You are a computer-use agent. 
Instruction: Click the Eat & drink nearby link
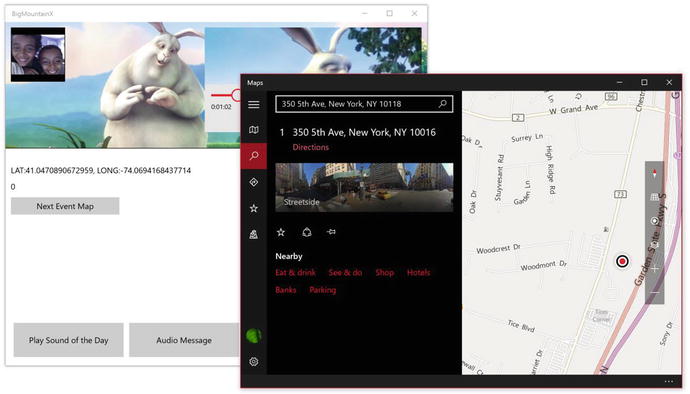(295, 272)
